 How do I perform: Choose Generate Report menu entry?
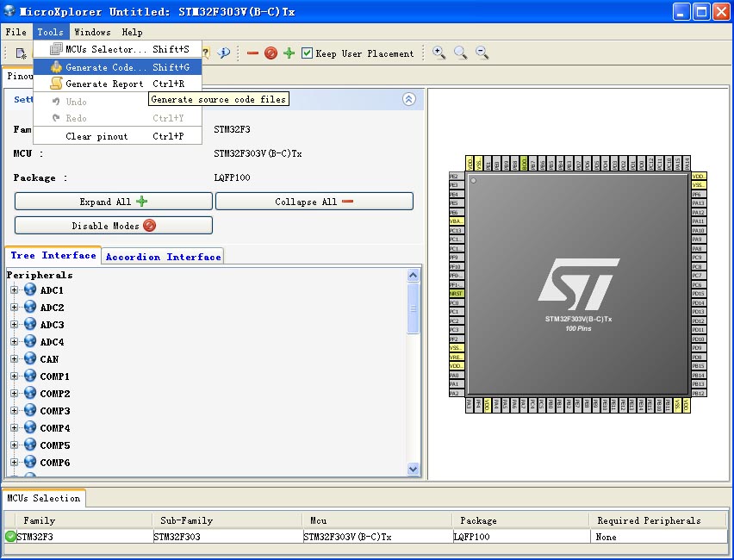[118, 84]
